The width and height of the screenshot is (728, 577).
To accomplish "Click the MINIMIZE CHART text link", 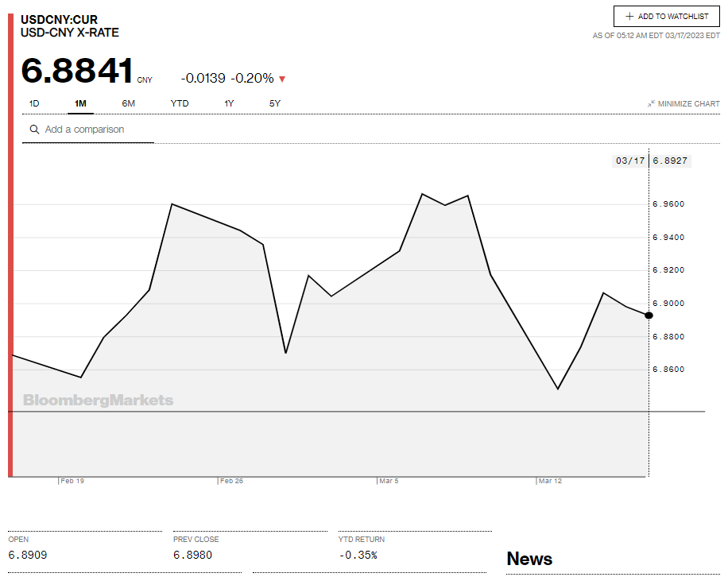I will 689,104.
